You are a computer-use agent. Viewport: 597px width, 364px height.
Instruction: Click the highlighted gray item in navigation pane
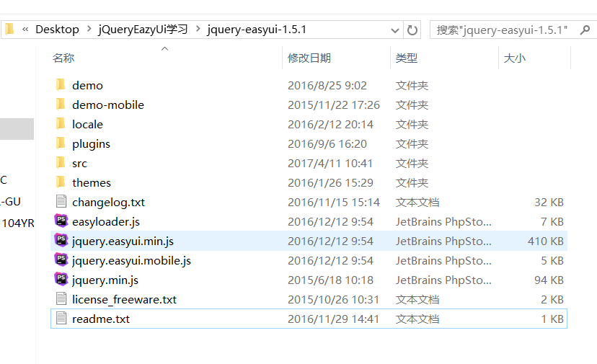pyautogui.click(x=17, y=129)
